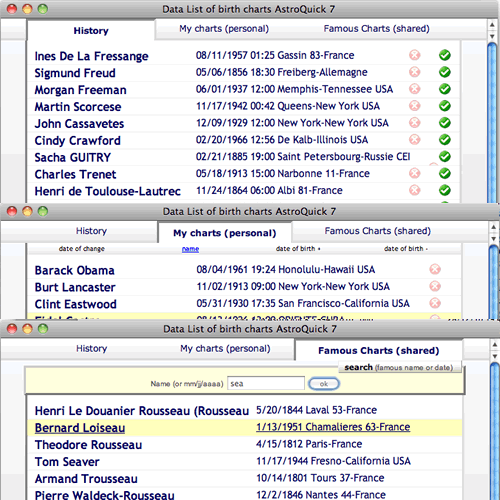Switch to My charts (personal) in top window
Screen dimensions: 500x500
pos(224,29)
